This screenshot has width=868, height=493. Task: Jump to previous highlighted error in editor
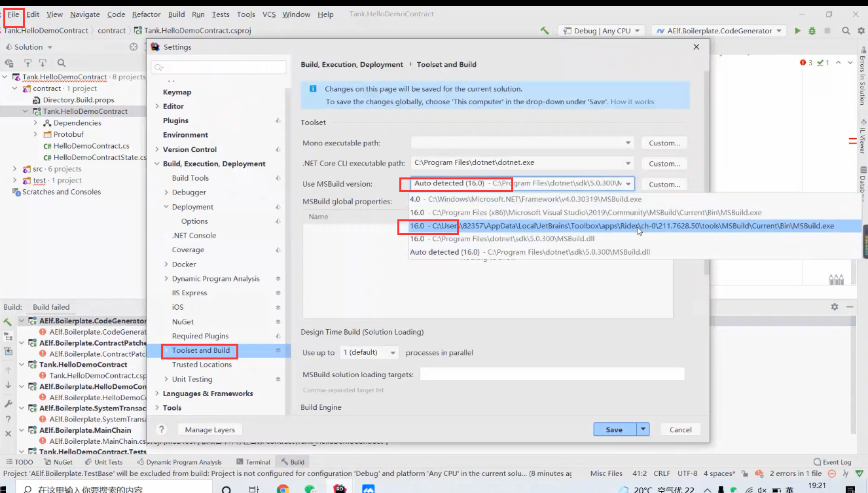click(839, 63)
